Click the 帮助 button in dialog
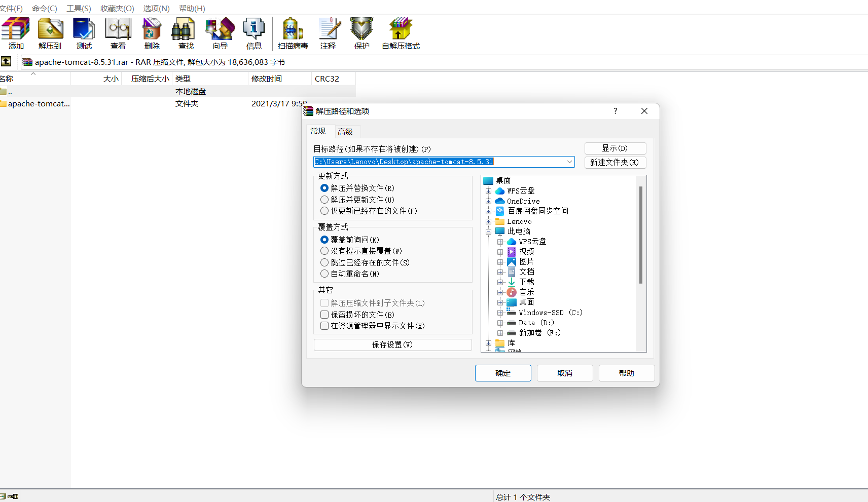The width and height of the screenshot is (868, 502). (x=627, y=373)
